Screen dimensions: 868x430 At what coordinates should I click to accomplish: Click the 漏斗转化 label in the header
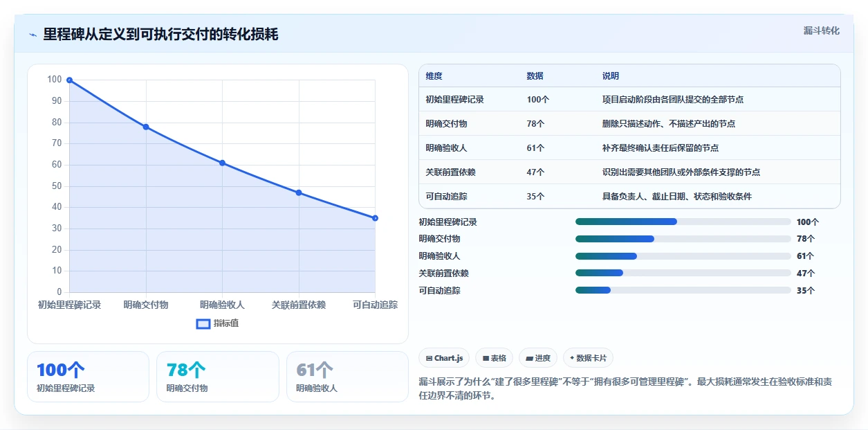[x=822, y=30]
